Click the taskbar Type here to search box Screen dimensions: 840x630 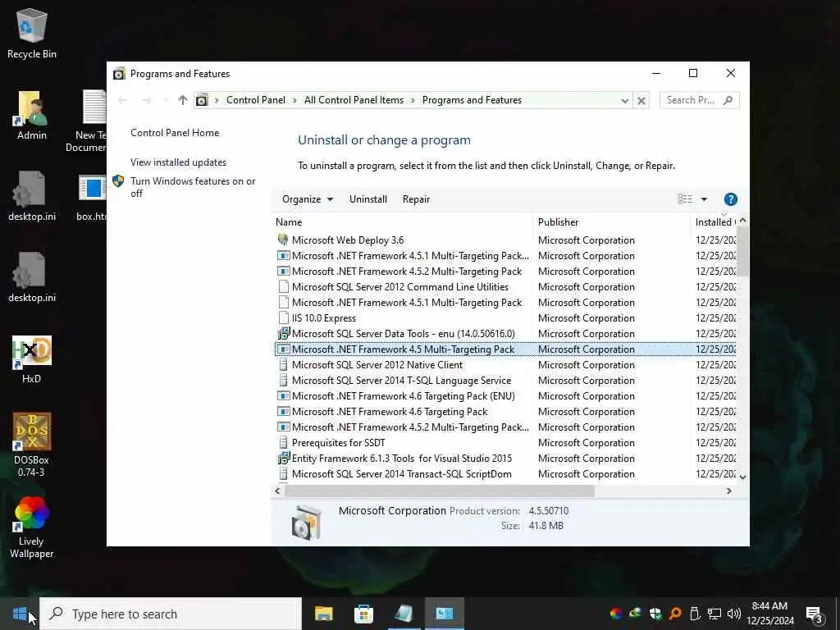click(171, 614)
